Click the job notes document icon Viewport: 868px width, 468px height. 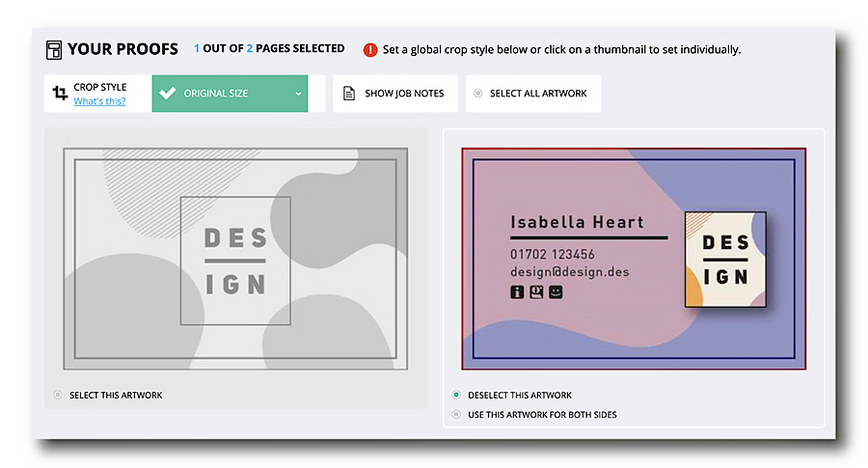349,93
